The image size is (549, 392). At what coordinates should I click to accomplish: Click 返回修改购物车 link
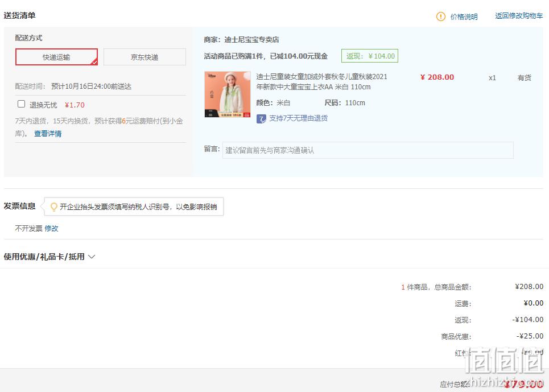pos(519,16)
